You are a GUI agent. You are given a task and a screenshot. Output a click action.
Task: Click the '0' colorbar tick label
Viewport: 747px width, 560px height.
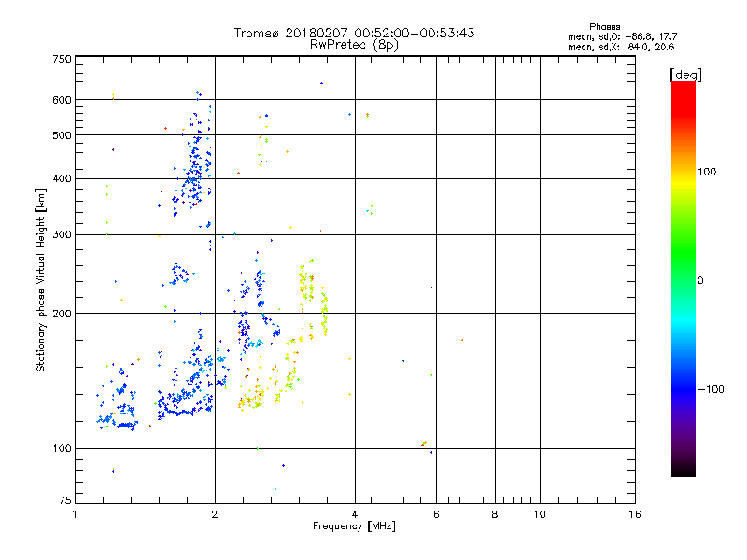click(700, 280)
